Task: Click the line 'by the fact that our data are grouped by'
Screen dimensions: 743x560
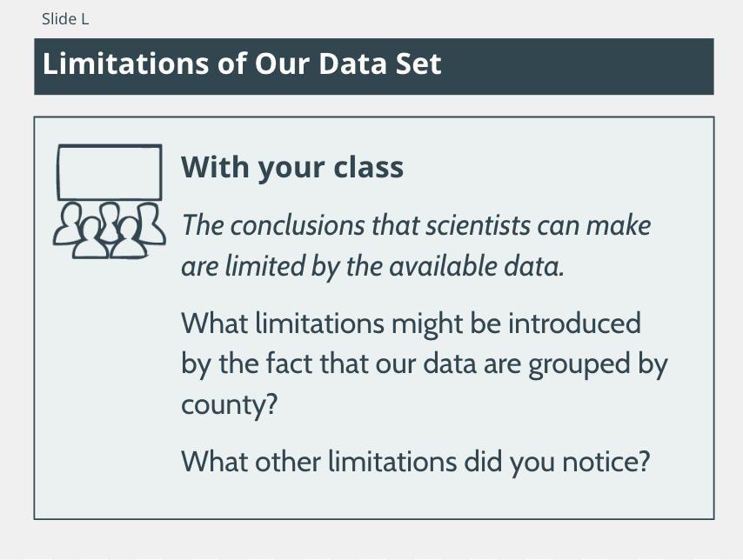Action: [x=424, y=364]
